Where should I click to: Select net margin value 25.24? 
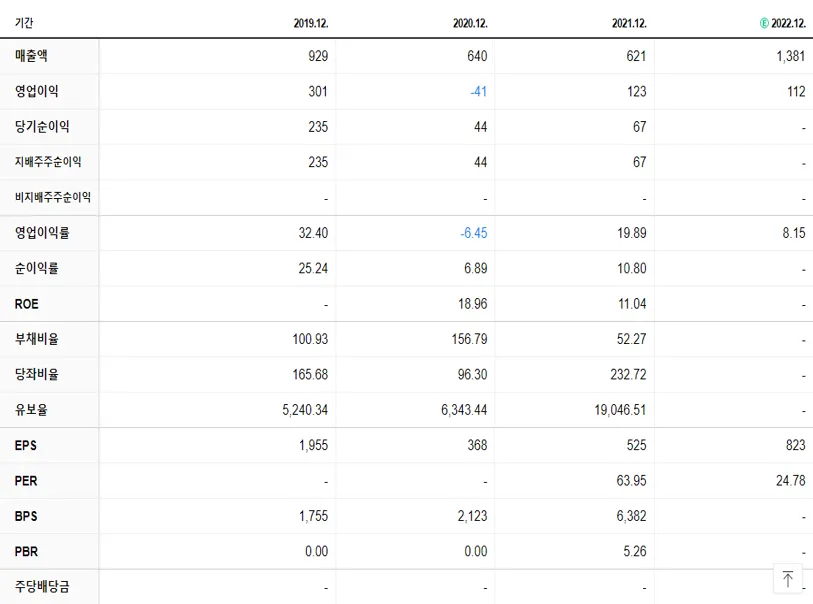click(x=313, y=268)
